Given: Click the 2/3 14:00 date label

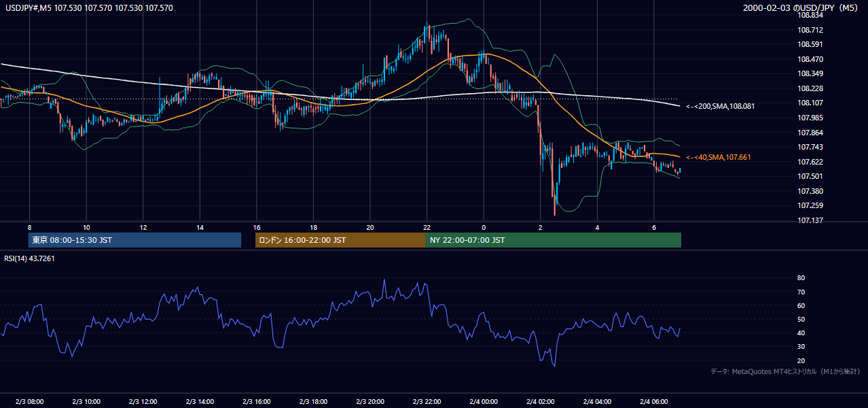Looking at the screenshot, I should tap(200, 401).
